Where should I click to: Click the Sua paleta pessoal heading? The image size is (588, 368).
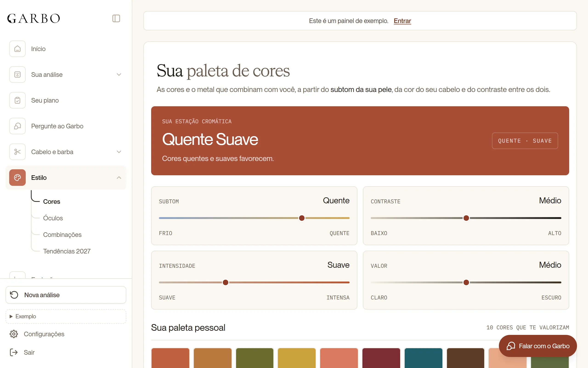pyautogui.click(x=188, y=328)
